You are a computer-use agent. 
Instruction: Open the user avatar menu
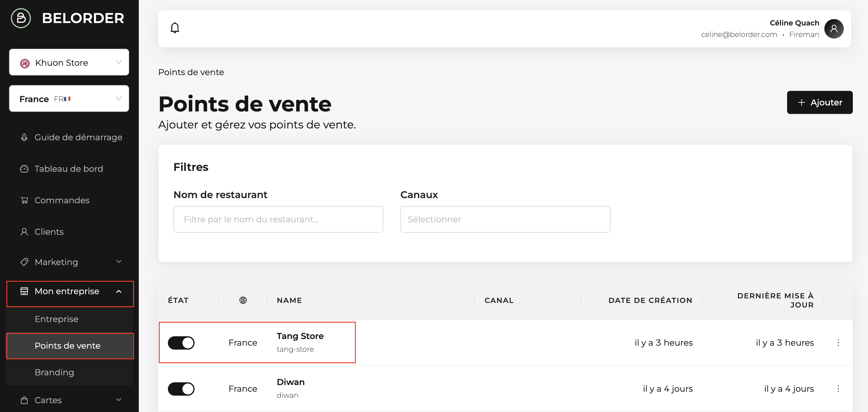tap(834, 29)
